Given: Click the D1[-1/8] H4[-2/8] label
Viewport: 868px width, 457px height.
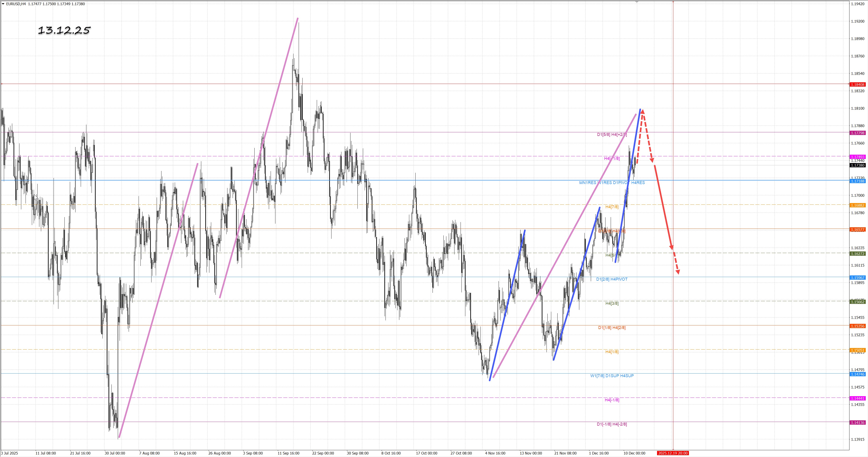Looking at the screenshot, I should pyautogui.click(x=612, y=424).
